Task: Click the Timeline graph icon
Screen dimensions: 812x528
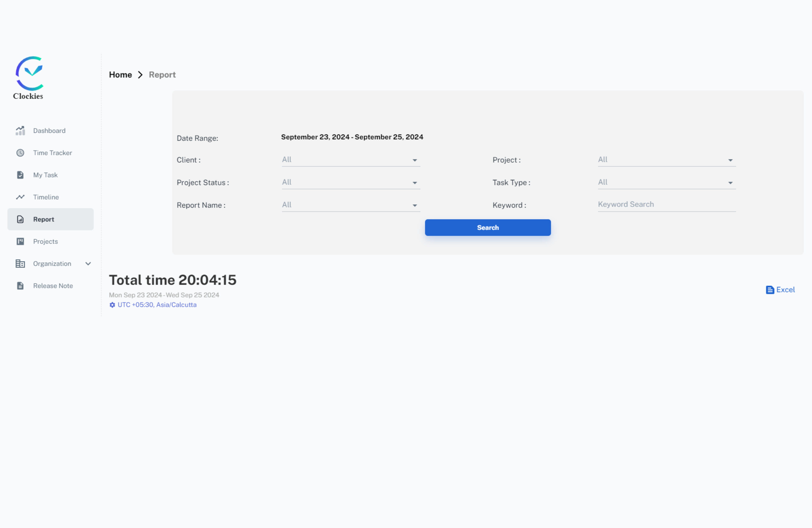Action: click(x=20, y=197)
